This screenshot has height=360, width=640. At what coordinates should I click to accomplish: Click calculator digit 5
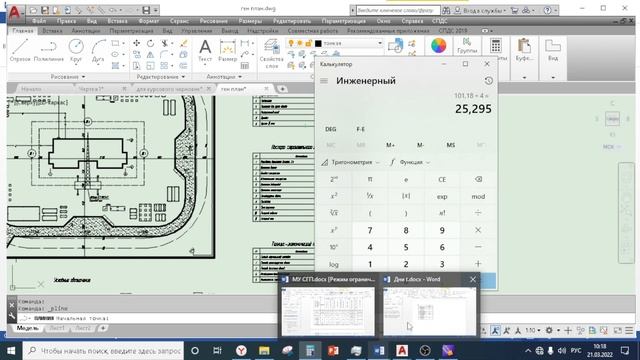(x=406, y=247)
